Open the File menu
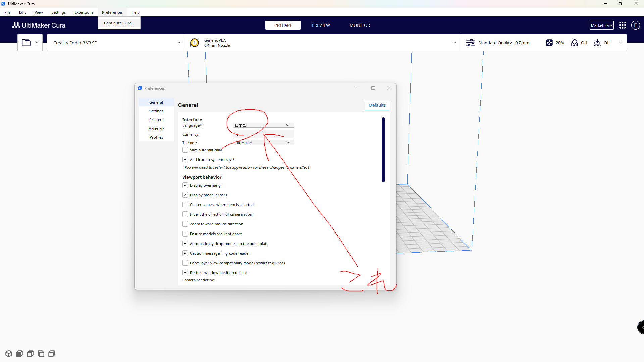 click(x=7, y=12)
